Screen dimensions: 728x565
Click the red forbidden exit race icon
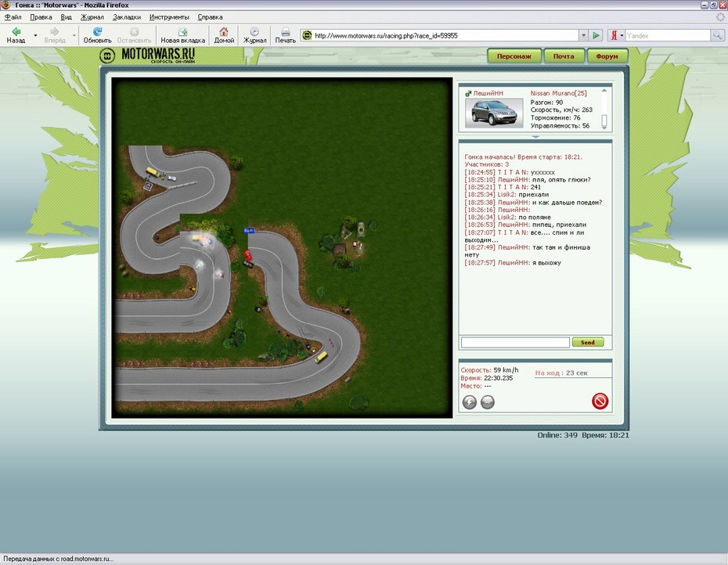600,401
